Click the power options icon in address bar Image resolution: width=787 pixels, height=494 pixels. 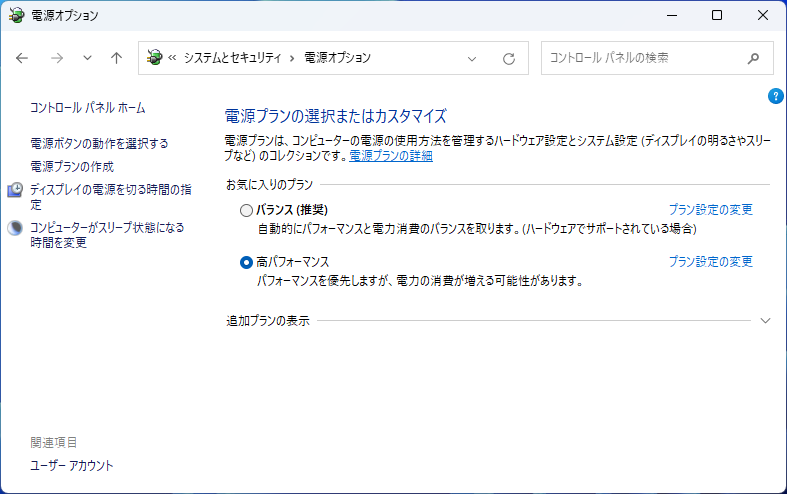click(155, 58)
